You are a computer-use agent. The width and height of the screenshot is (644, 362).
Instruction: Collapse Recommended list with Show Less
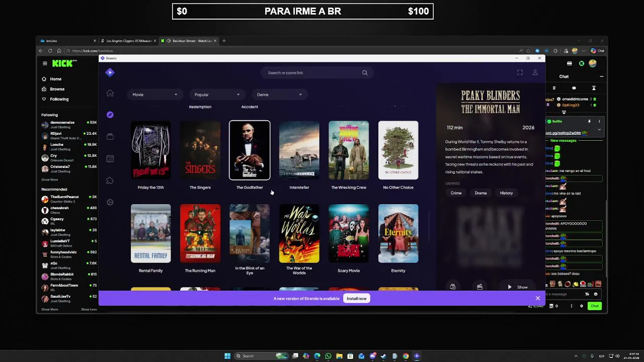coord(89,309)
